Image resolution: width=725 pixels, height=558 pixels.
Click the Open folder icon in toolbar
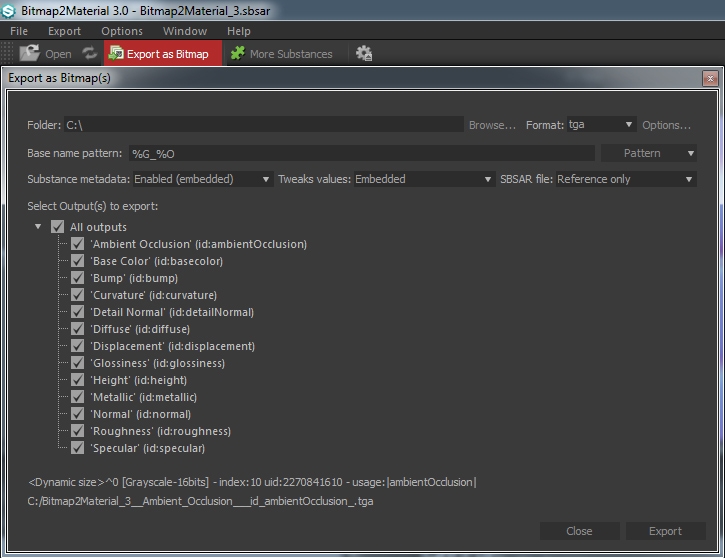[30, 54]
